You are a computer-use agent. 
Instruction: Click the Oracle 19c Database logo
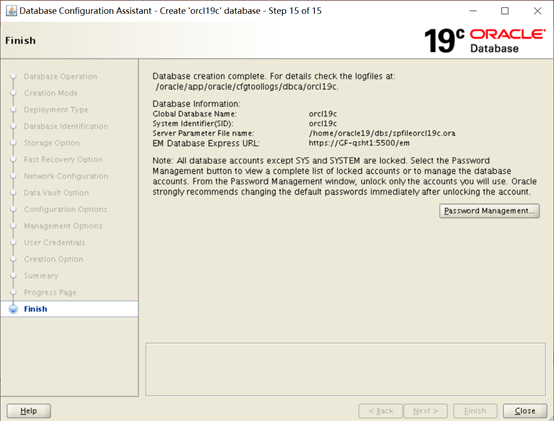click(485, 41)
